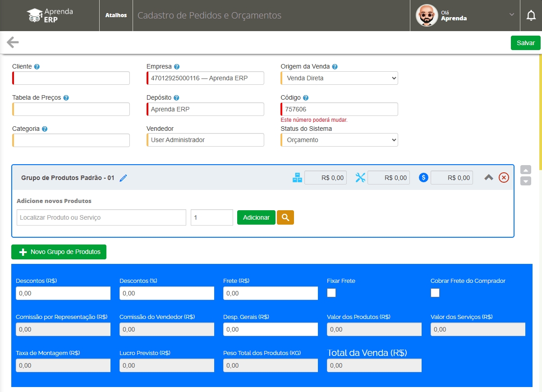Check Cobrar Frete do Comprador box
This screenshot has width=542, height=392.
point(435,293)
